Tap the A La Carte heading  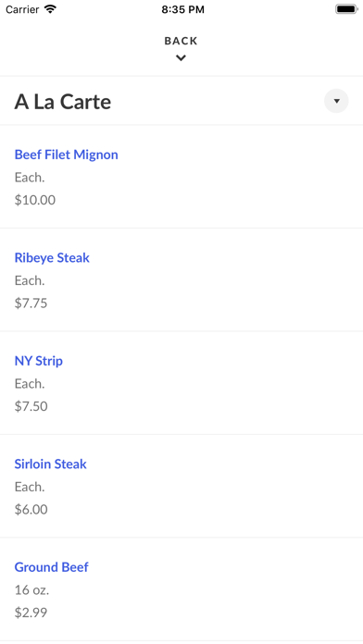coord(63,102)
